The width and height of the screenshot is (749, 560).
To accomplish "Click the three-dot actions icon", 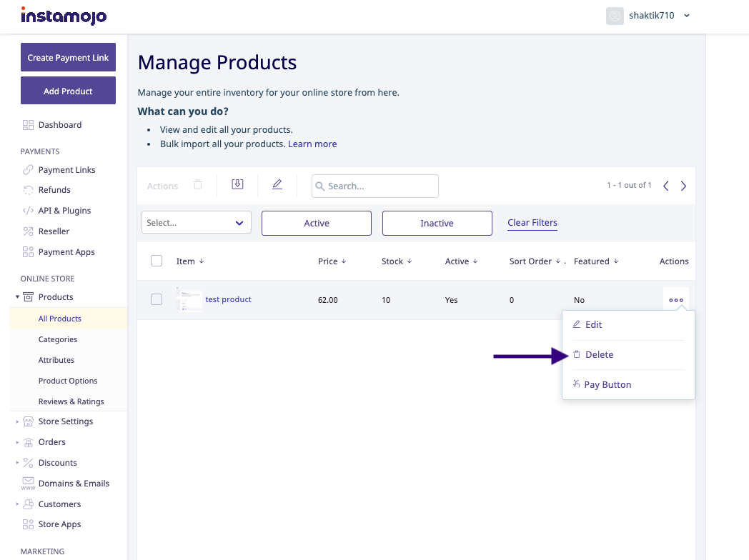I will click(x=676, y=300).
